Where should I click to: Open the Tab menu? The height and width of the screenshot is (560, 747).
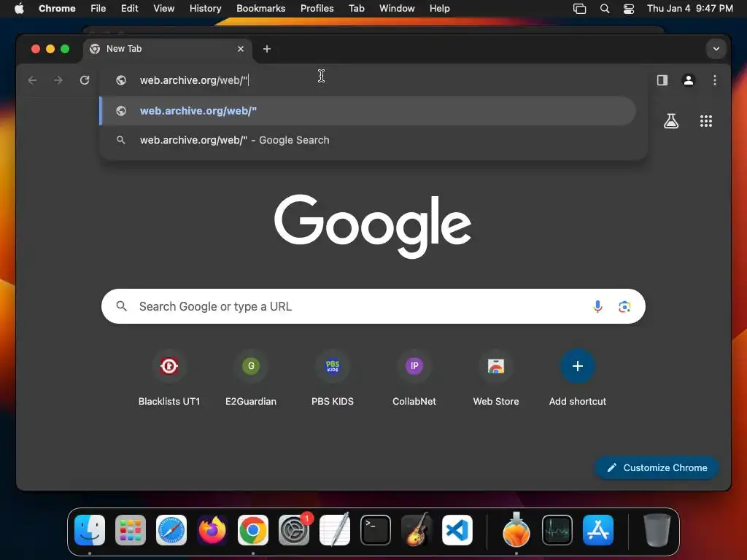[356, 9]
